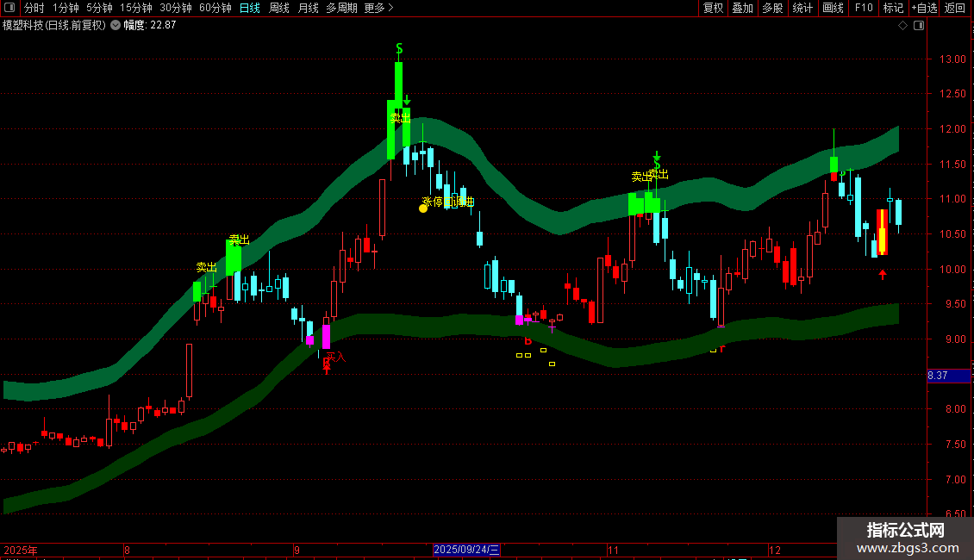Select the 30分钟 period tab

pyautogui.click(x=176, y=8)
